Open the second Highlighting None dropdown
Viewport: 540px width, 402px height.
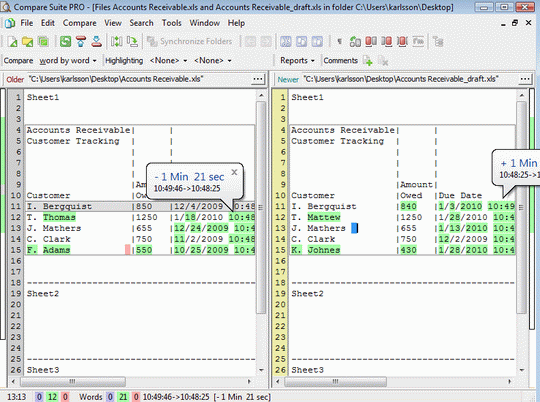212,61
